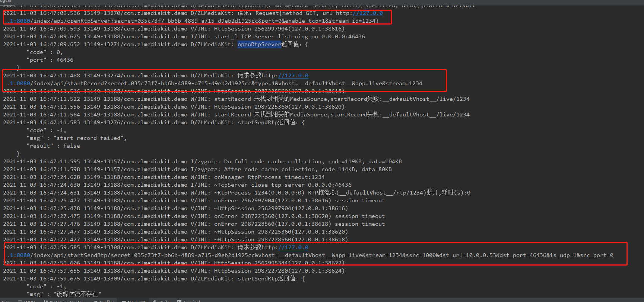This screenshot has height=302, width=644.
Task: Open the .1:8080 link before /index/api/startSendRtp
Action: (x=18, y=255)
